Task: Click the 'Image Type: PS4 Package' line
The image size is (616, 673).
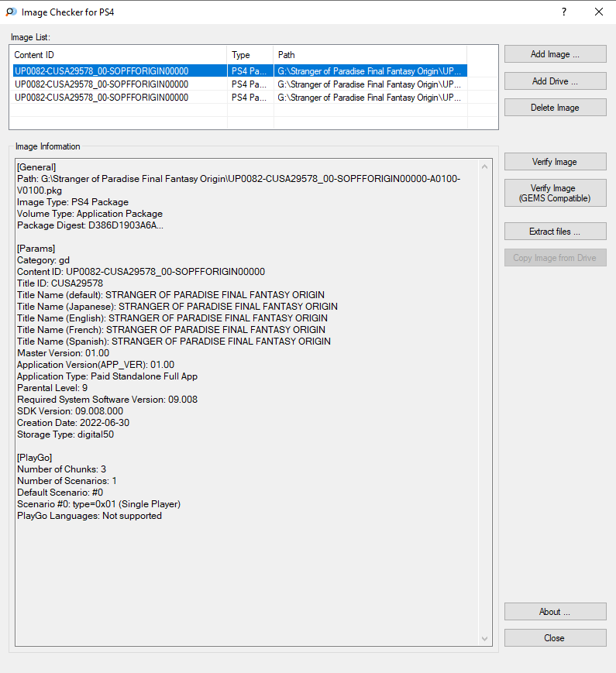Action: click(73, 201)
